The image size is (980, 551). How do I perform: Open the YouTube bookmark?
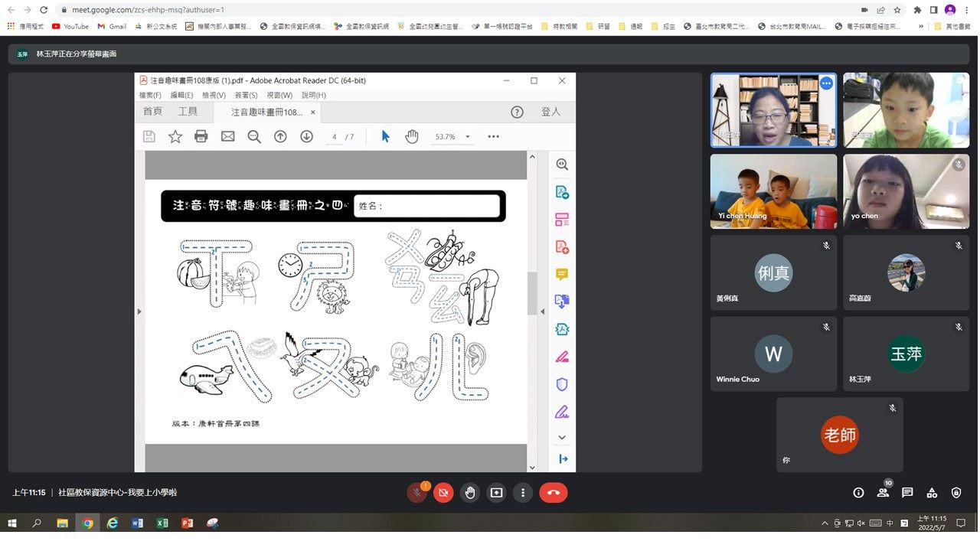click(70, 26)
